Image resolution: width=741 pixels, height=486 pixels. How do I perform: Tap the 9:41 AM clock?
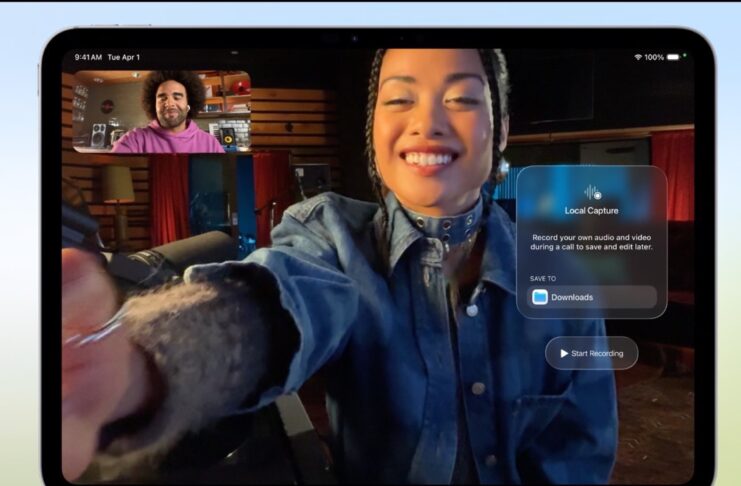pyautogui.click(x=90, y=57)
